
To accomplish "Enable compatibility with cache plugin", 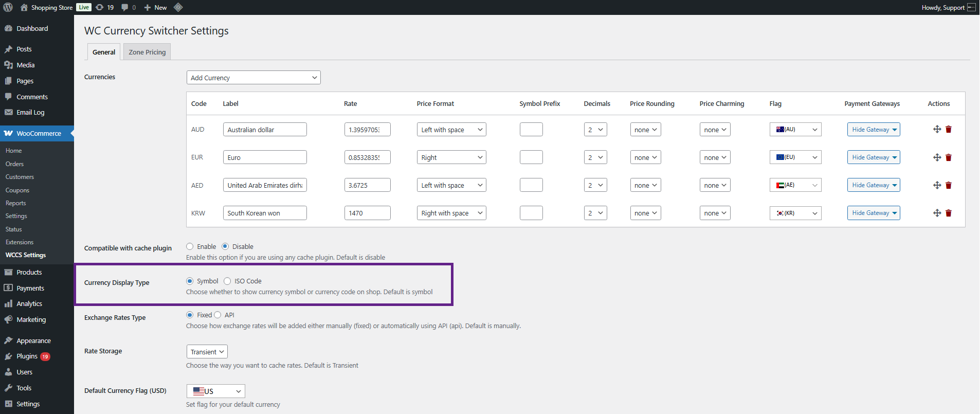I will pyautogui.click(x=190, y=247).
